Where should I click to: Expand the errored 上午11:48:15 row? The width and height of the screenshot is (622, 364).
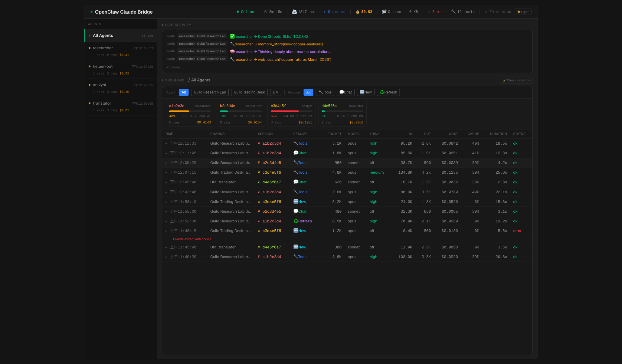tap(166, 231)
